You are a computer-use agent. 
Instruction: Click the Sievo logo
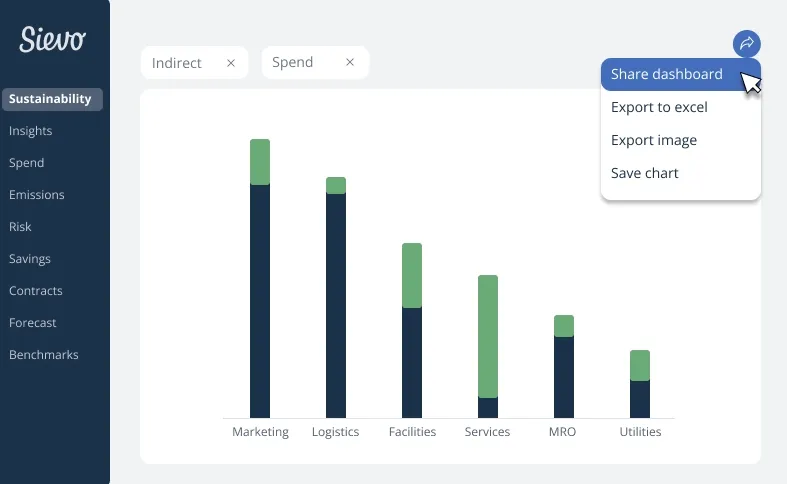click(x=52, y=39)
